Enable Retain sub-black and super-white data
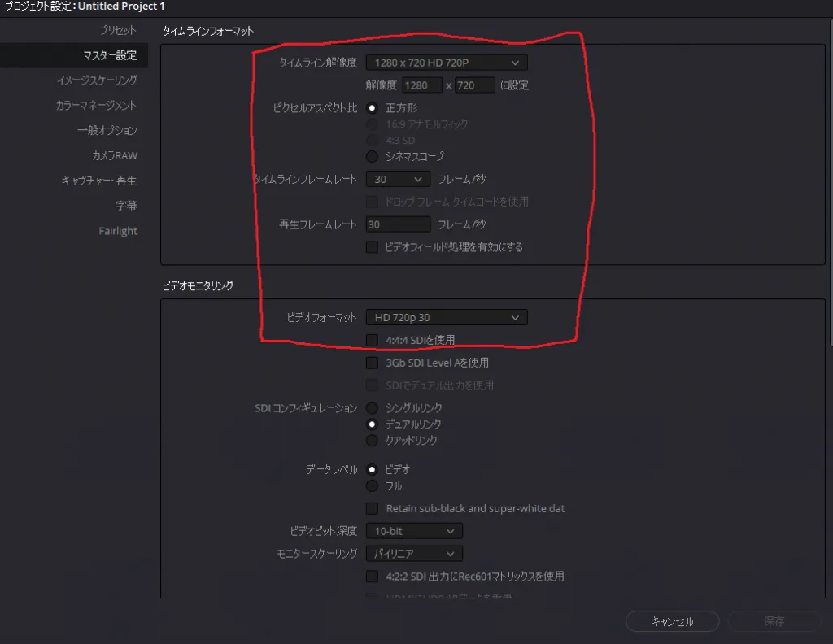 [372, 508]
